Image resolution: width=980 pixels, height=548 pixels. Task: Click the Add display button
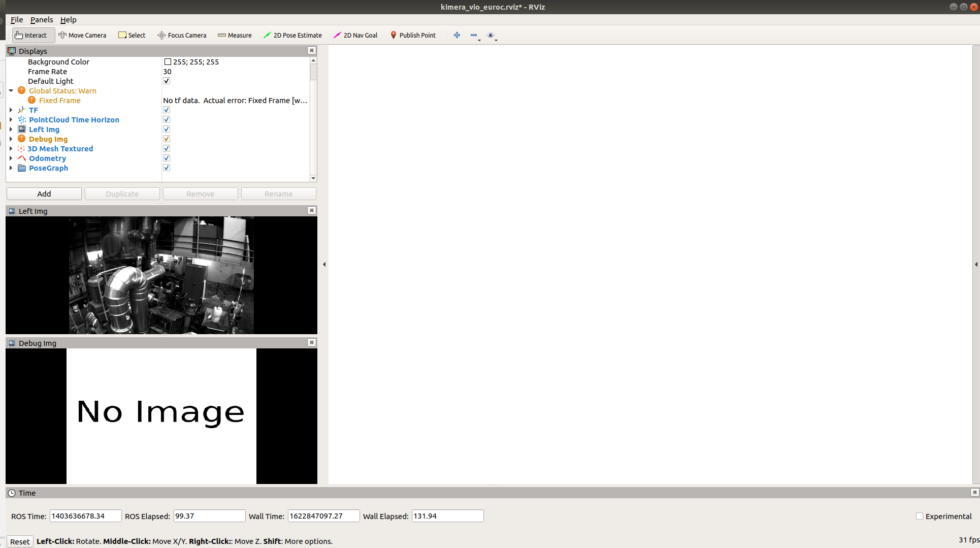click(x=44, y=194)
